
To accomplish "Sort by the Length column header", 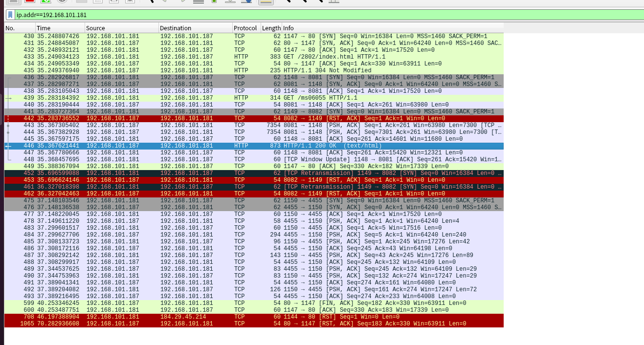I will point(271,28).
